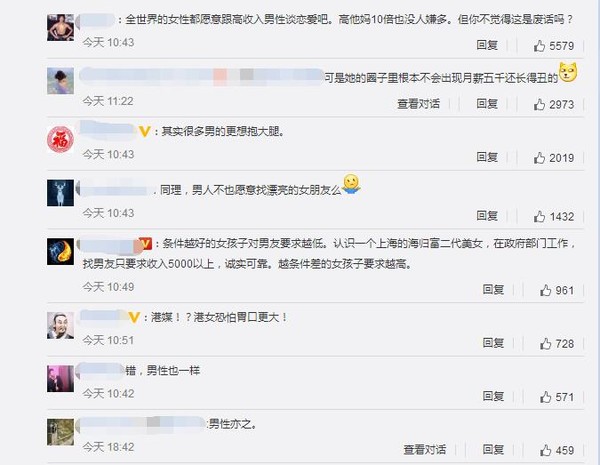
Task: Like the comment with 5579 likes
Action: point(539,46)
